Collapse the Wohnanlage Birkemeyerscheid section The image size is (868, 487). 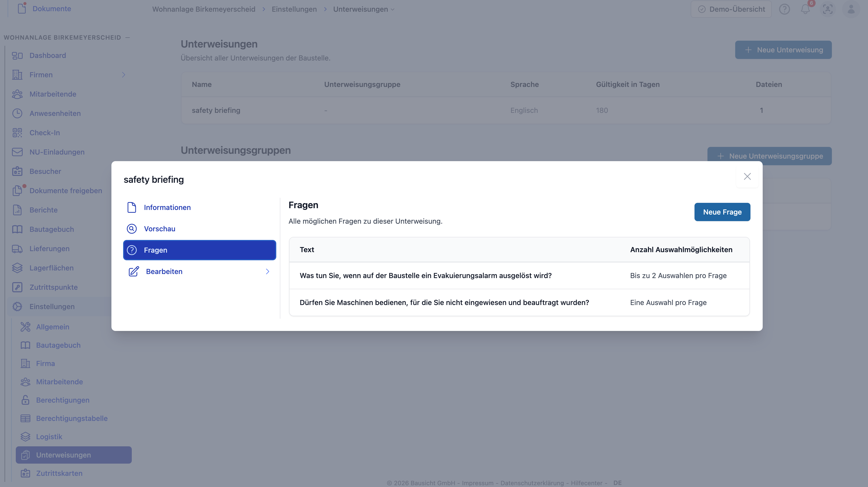(127, 37)
